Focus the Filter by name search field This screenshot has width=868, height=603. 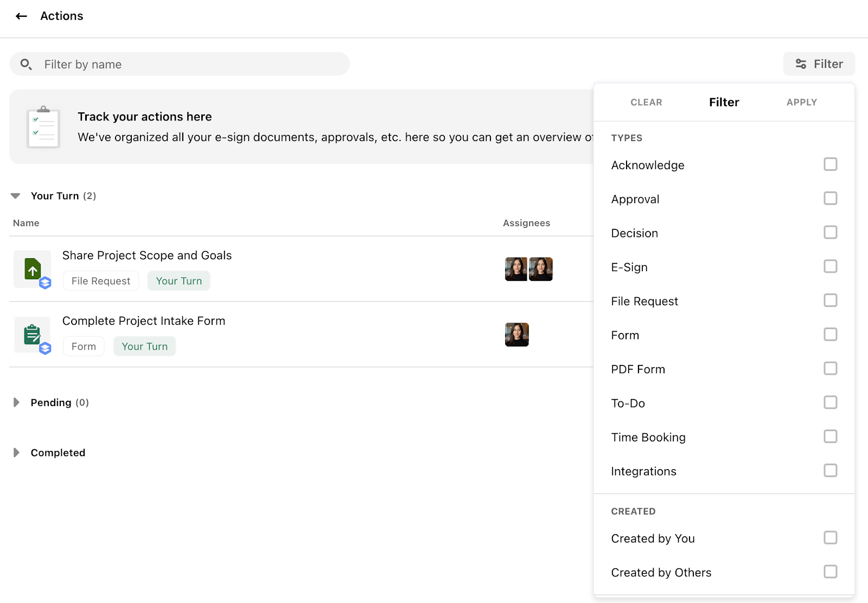click(x=180, y=64)
